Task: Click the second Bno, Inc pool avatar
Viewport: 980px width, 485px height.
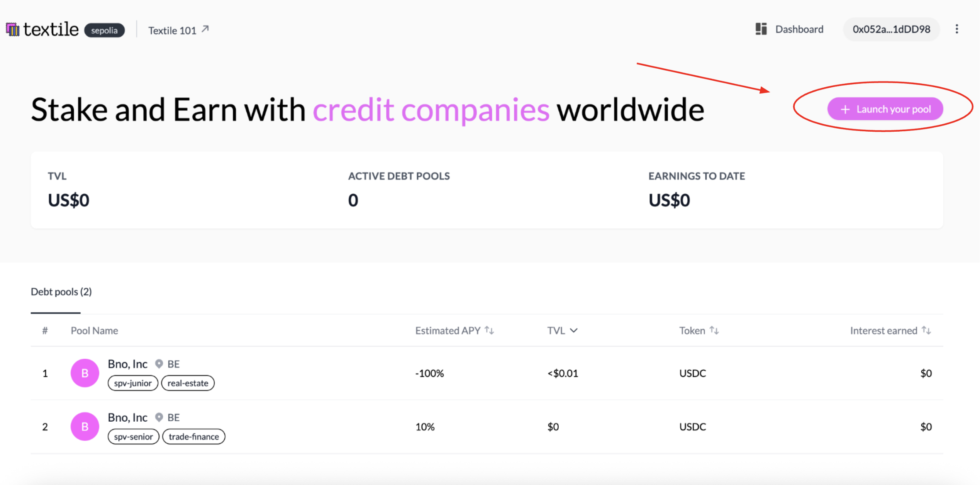Action: [85, 426]
